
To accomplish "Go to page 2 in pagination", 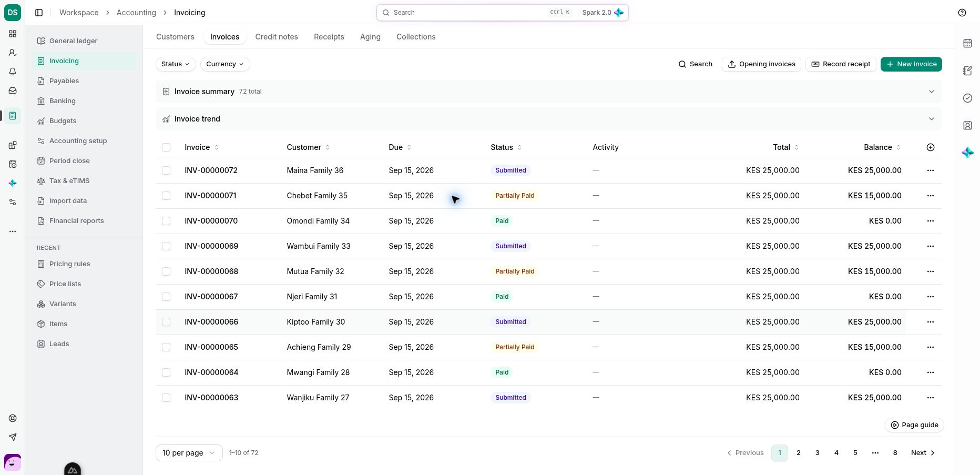I will [799, 453].
